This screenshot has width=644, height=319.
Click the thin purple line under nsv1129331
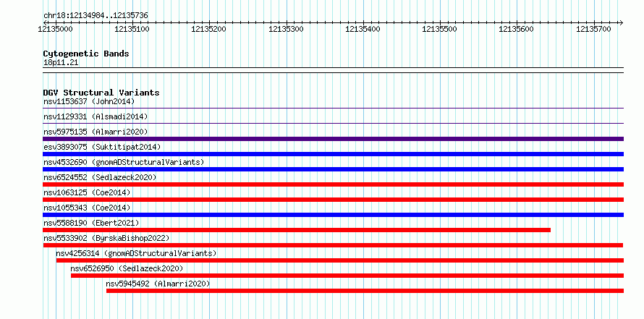click(x=334, y=123)
